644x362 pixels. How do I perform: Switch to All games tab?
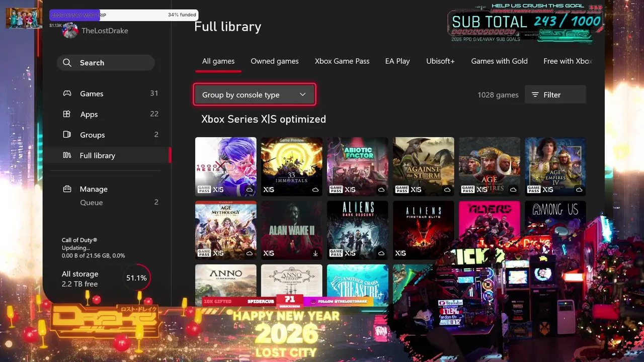tap(218, 61)
